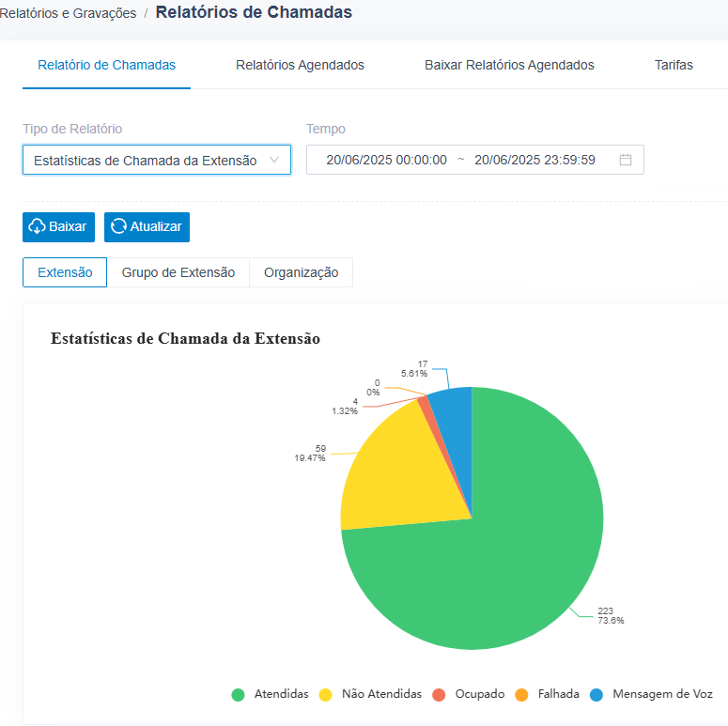
Task: Toggle the yellow Não Atendidas legend marker
Action: click(x=326, y=695)
